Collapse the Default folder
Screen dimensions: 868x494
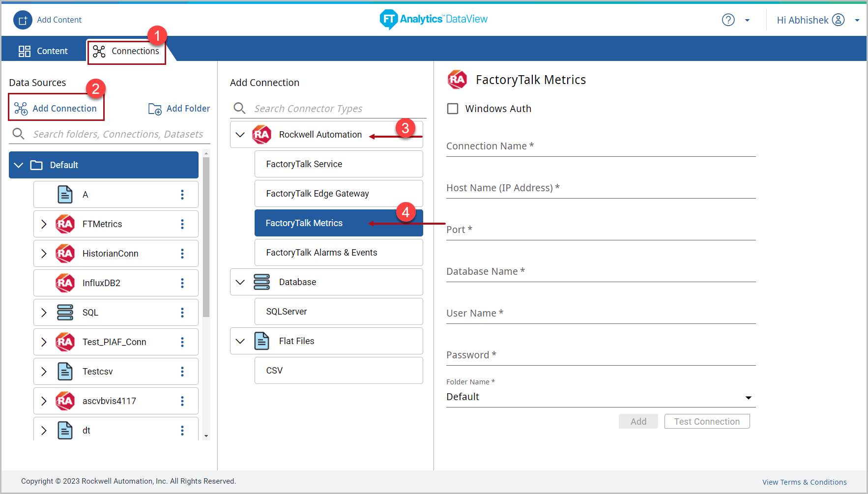19,165
